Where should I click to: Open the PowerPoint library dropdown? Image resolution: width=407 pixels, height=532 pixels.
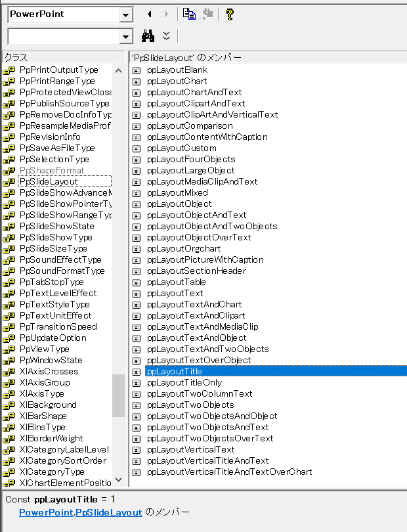126,15
